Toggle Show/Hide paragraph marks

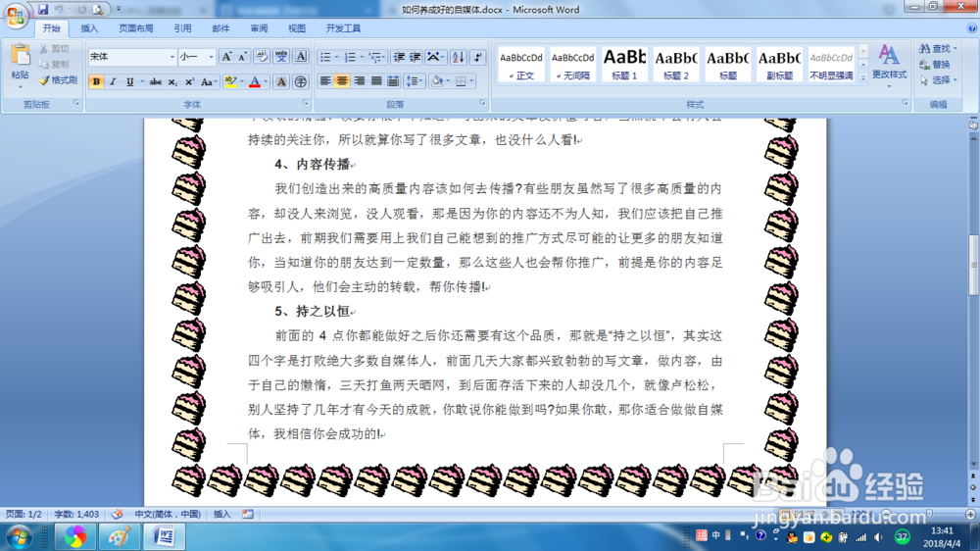click(x=478, y=57)
